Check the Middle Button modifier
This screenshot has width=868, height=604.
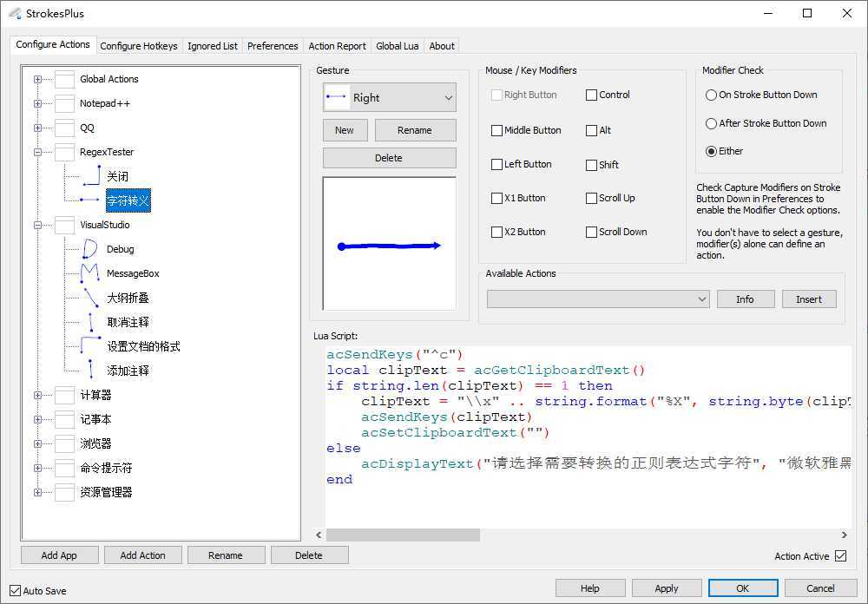[x=496, y=130]
